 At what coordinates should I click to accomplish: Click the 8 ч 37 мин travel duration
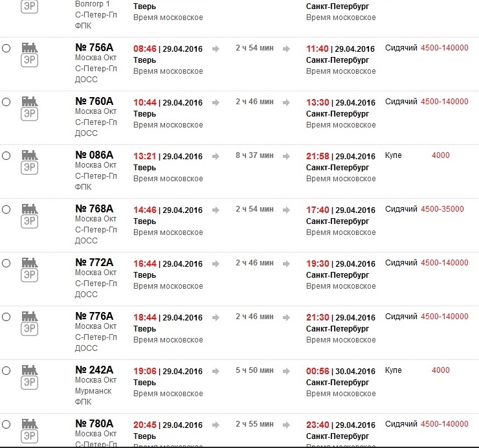coord(254,155)
